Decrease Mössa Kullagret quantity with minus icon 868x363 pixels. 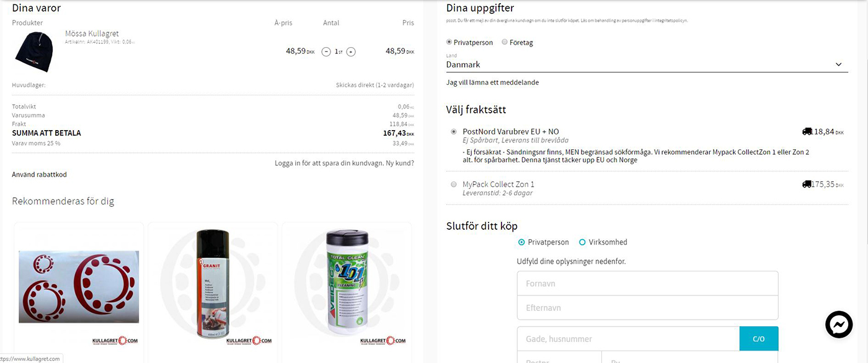point(326,51)
